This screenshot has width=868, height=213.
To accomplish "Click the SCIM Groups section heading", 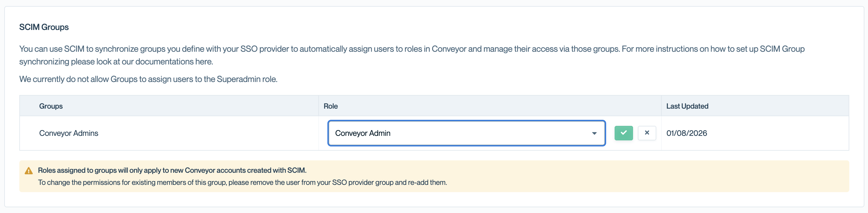I will coord(44,27).
